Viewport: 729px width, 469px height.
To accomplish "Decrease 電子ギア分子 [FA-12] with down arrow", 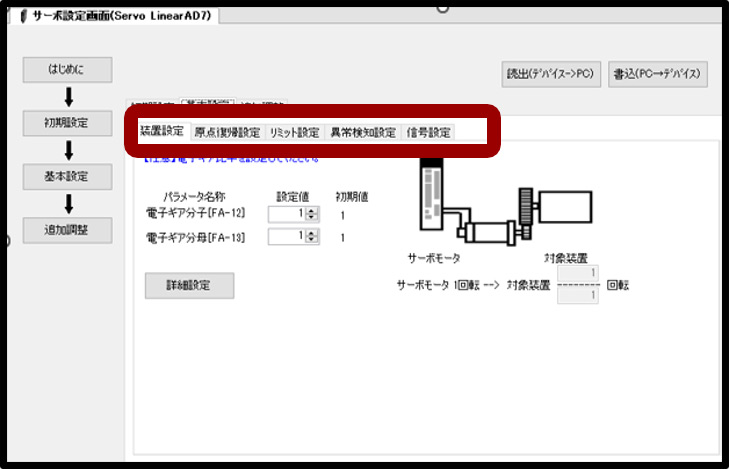I will (x=312, y=217).
